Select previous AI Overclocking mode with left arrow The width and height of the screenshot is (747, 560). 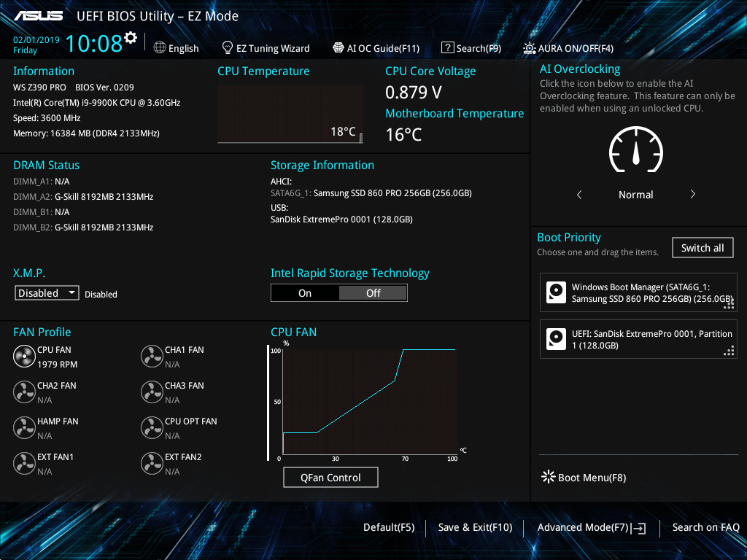coord(579,194)
